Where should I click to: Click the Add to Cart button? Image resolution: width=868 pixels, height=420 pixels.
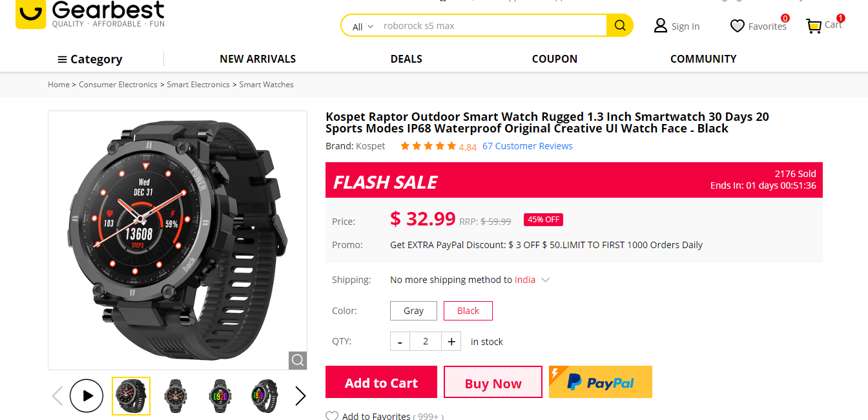coord(381,382)
